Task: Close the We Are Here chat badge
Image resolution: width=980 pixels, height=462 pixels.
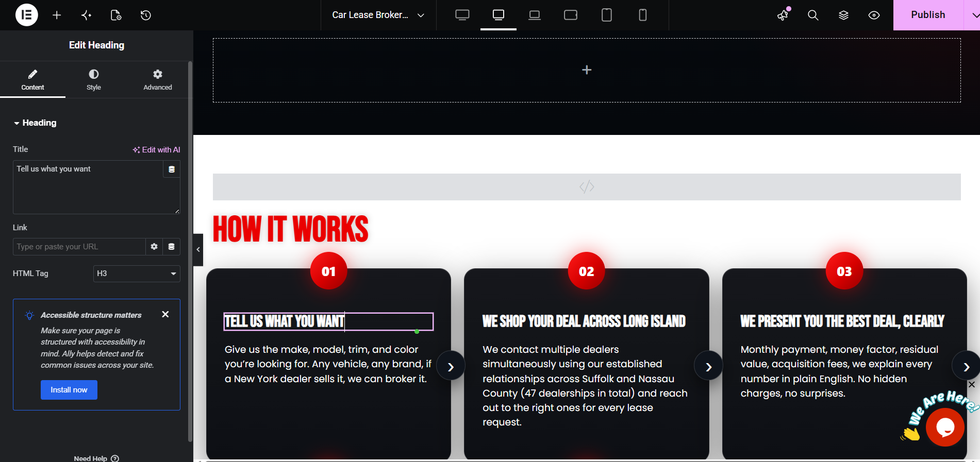Action: point(971,384)
